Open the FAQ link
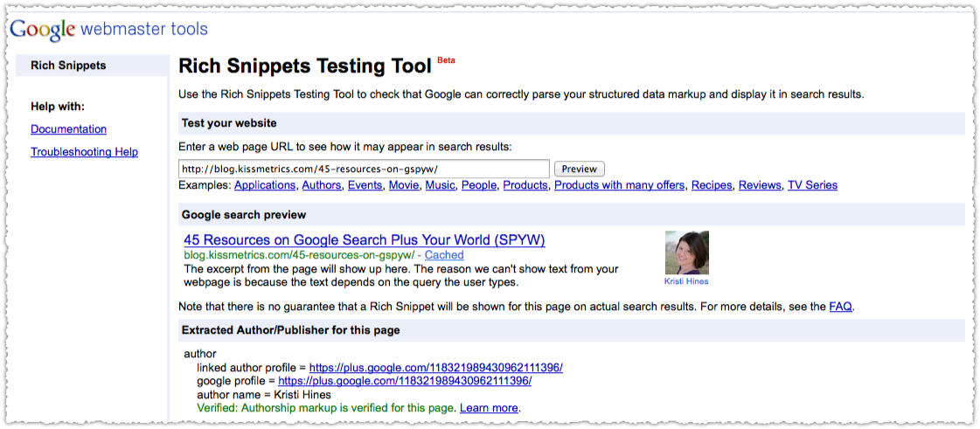 click(x=840, y=307)
